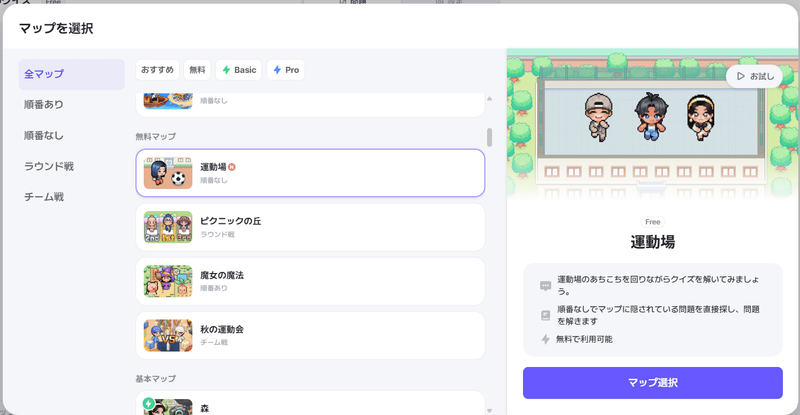Click the 魔女の魔法 thumbnail
Viewport: 800px width, 415px height.
168,281
